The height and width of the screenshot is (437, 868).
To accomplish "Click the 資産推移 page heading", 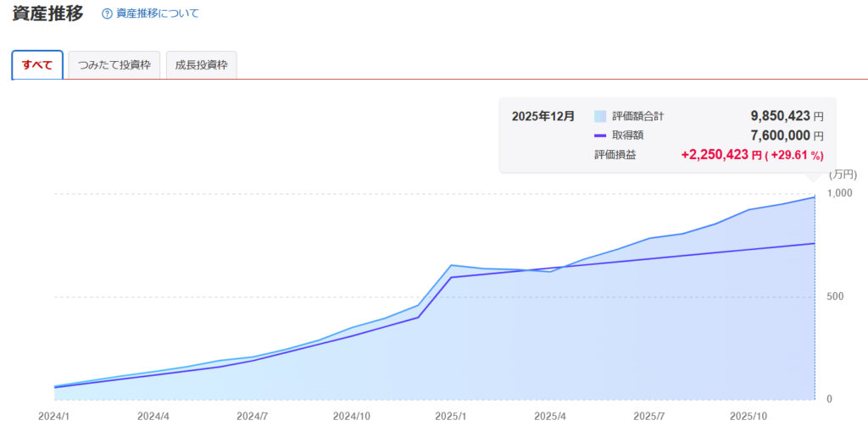I will tap(47, 13).
